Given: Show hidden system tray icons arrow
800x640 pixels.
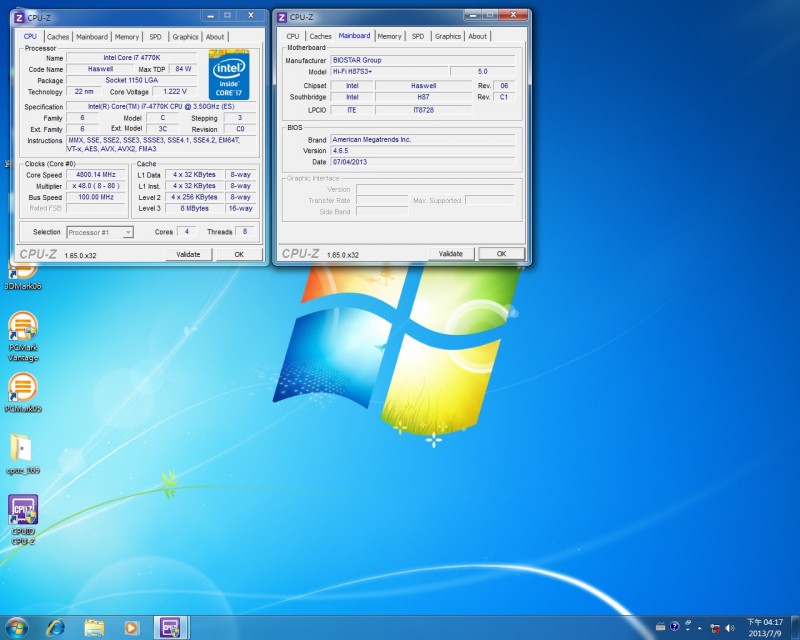Looking at the screenshot, I should pos(699,628).
